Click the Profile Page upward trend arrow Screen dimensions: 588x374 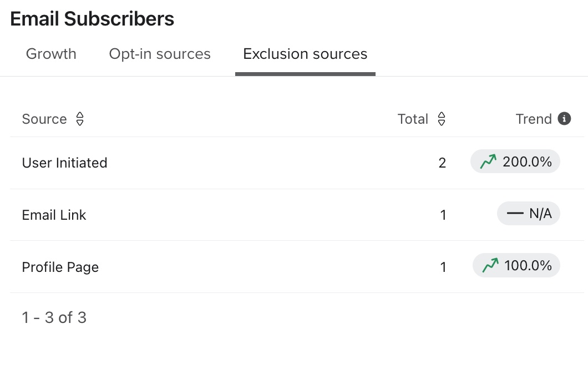tap(490, 266)
